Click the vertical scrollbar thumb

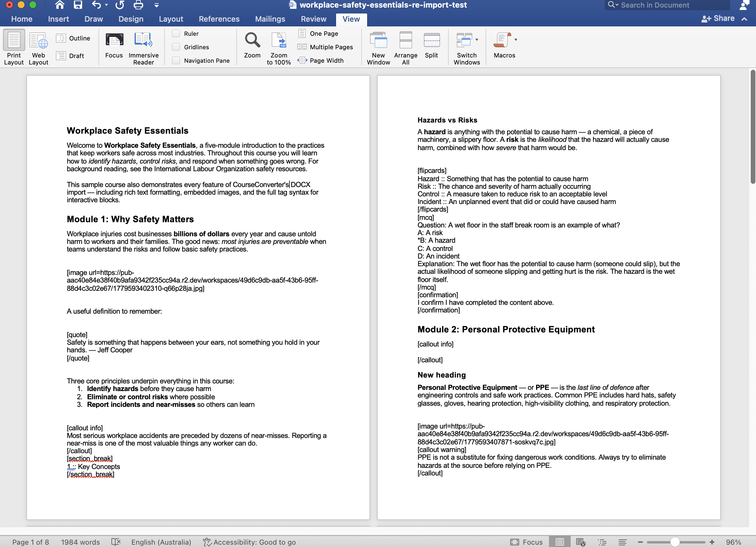click(753, 127)
